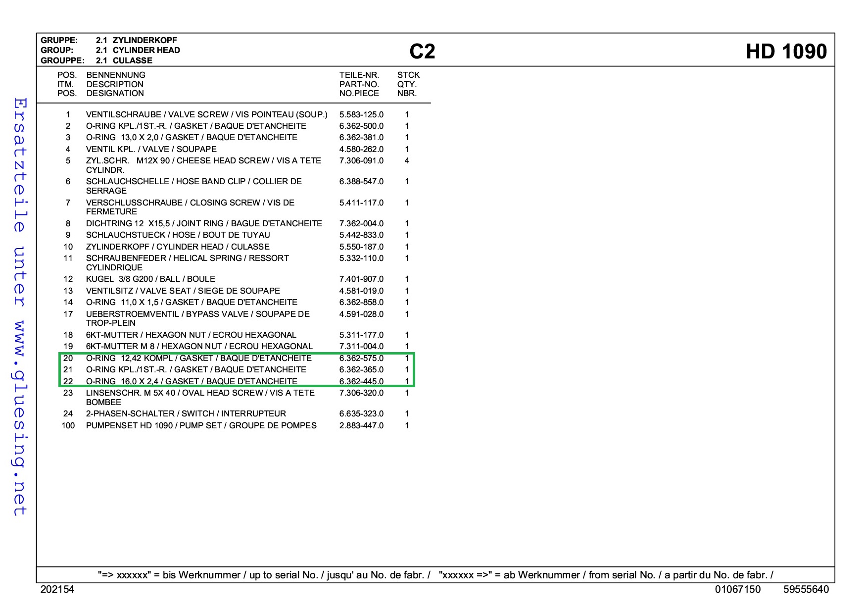Viewport: 868px width, 614px height.
Task: Click the BENNENNUNG column header
Action: (116, 75)
